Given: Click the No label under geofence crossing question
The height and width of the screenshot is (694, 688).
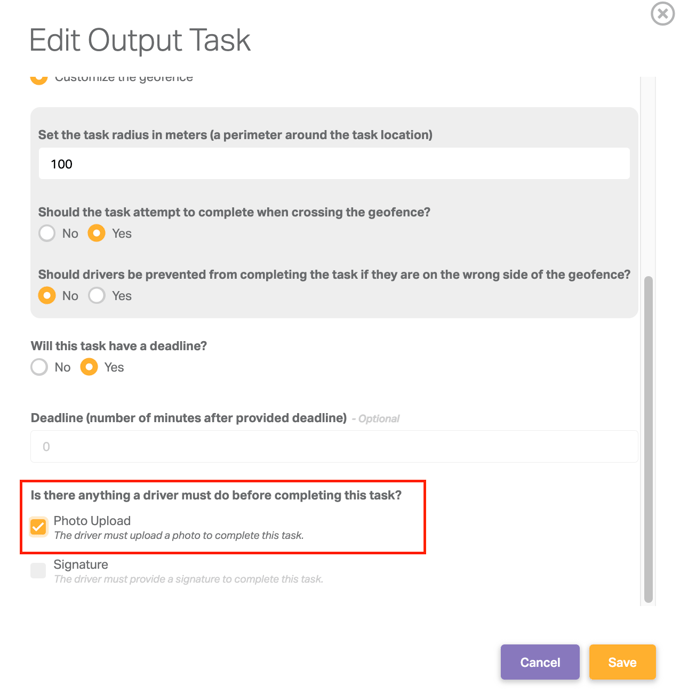Looking at the screenshot, I should pos(70,234).
